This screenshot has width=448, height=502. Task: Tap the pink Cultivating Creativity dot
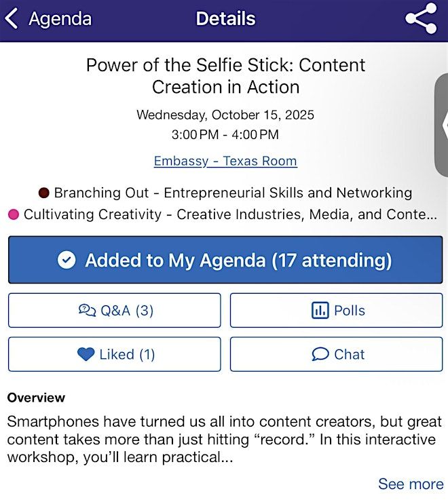(x=13, y=214)
